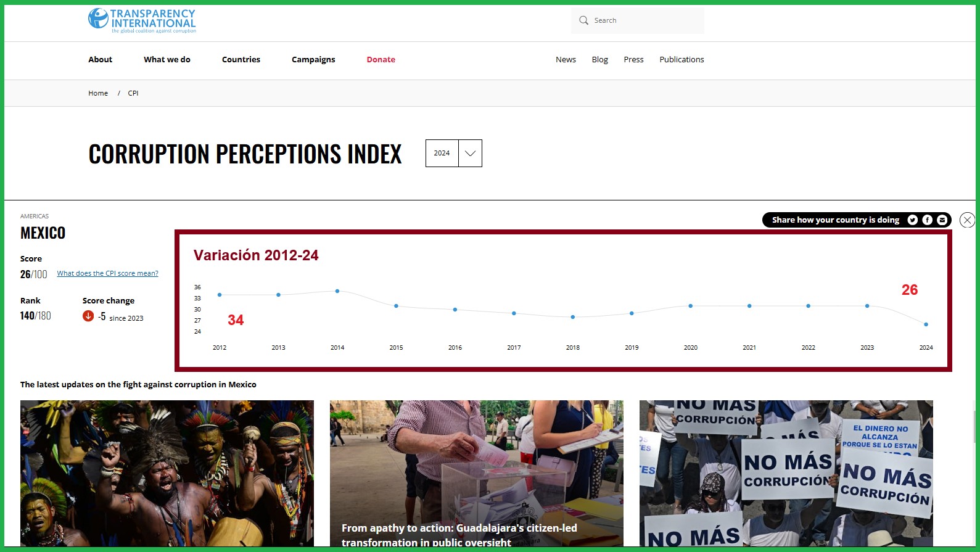Open the Press page
The width and height of the screenshot is (980, 552).
pyautogui.click(x=633, y=60)
